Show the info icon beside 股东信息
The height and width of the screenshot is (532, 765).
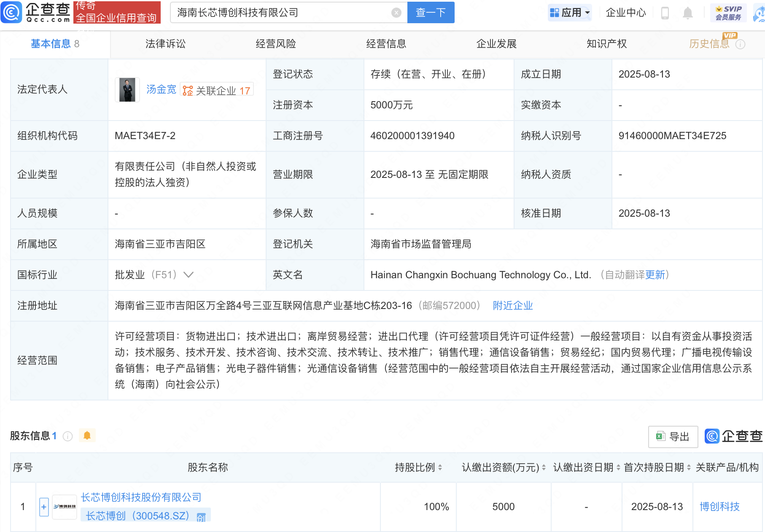tap(67, 436)
